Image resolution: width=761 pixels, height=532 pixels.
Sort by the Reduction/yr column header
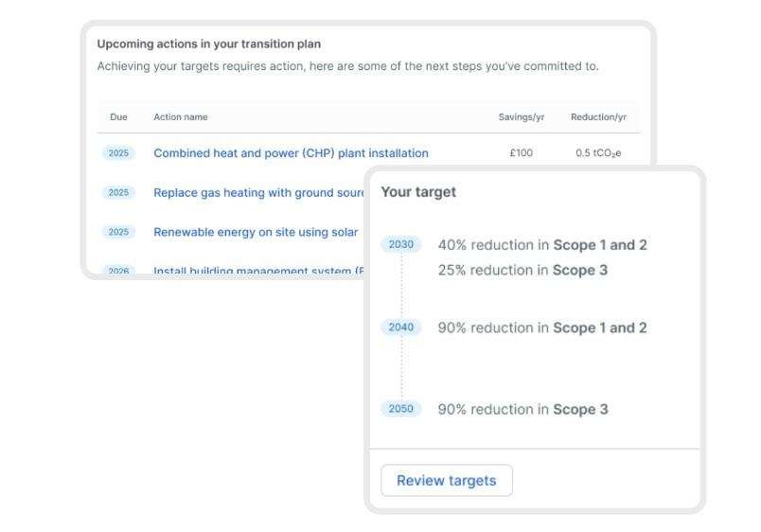click(598, 117)
